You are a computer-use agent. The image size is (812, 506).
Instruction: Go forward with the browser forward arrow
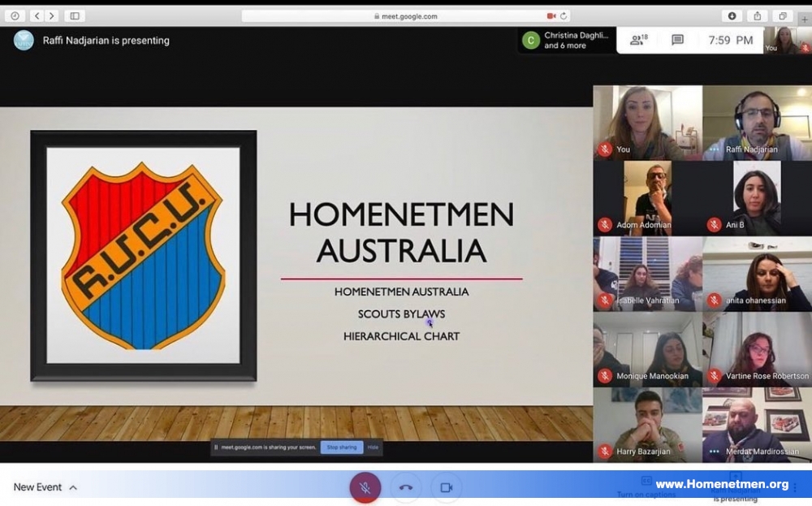[51, 16]
